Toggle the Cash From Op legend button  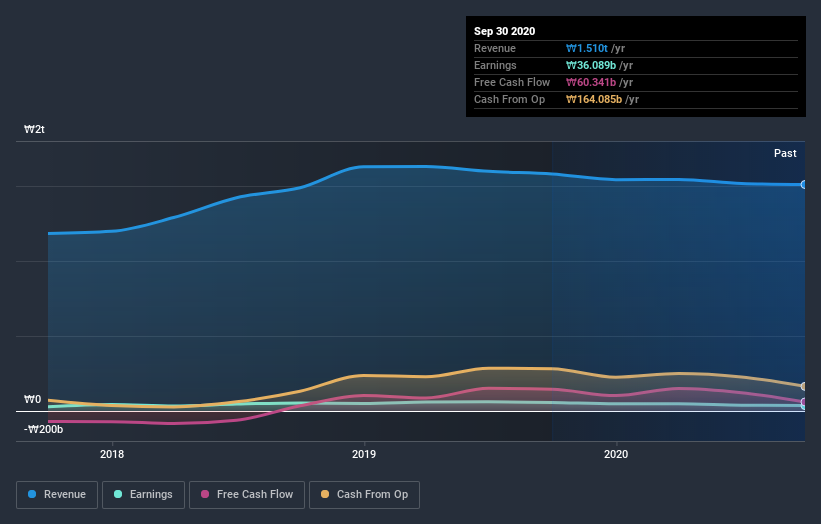(364, 495)
